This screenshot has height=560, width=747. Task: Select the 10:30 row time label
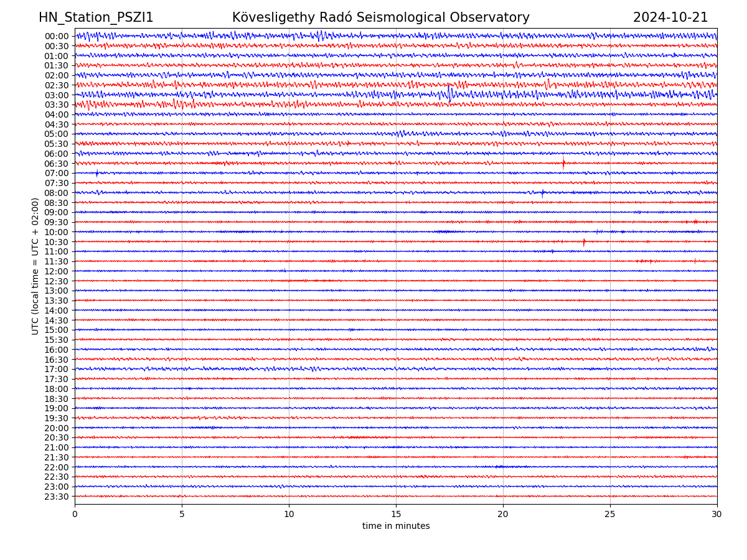pos(57,242)
